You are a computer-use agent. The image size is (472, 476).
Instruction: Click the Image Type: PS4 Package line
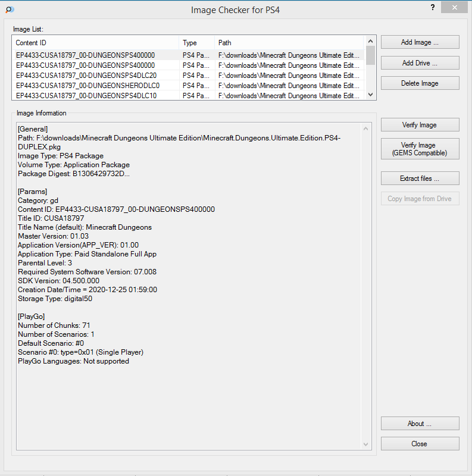[61, 156]
